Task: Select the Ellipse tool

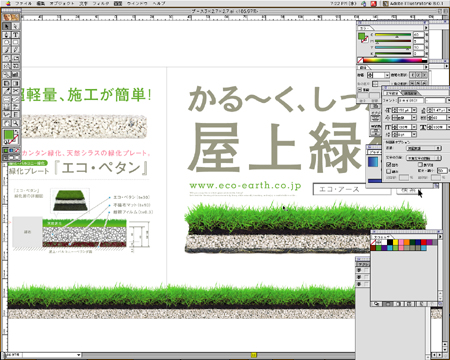Action: pyautogui.click(x=7, y=42)
